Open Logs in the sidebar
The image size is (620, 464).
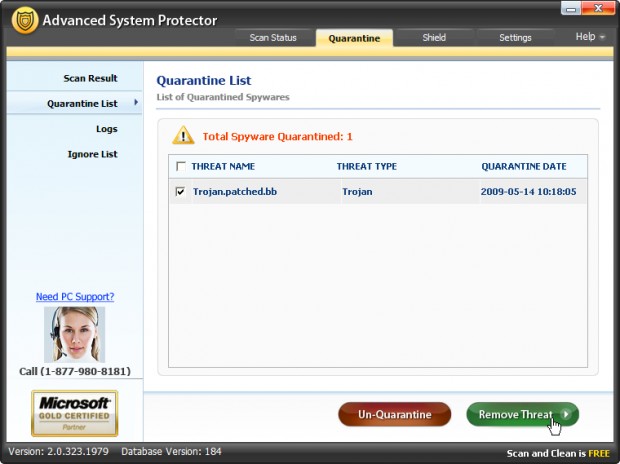(107, 129)
